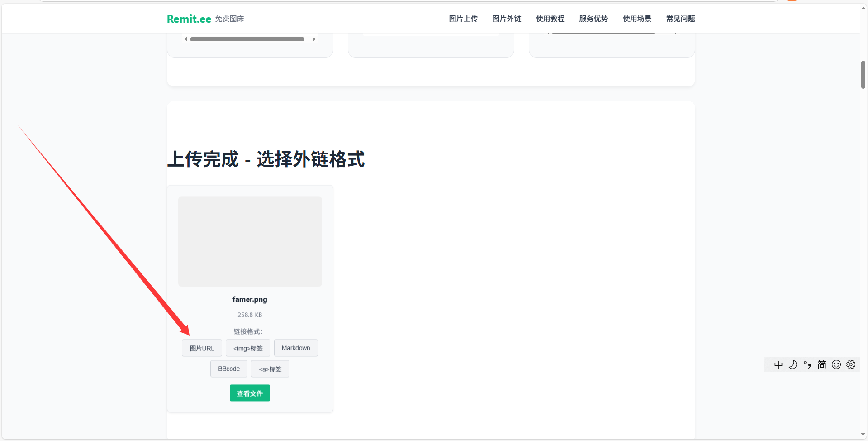This screenshot has width=868, height=441.
Task: Toggle full/half-width mode with the moon icon
Action: pyautogui.click(x=793, y=364)
